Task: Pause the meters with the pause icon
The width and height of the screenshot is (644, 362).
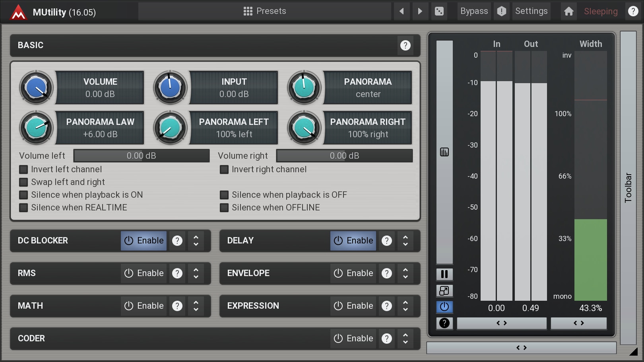Action: point(444,274)
